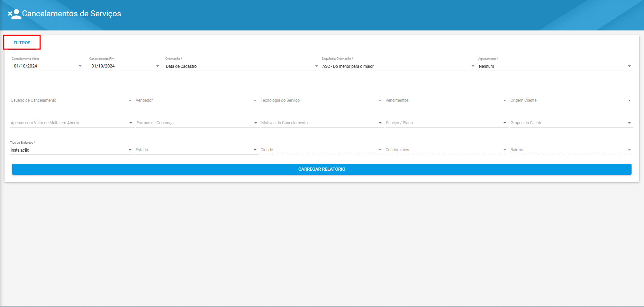The width and height of the screenshot is (644, 307).
Task: Open Cidade dropdown
Action: pyautogui.click(x=321, y=150)
